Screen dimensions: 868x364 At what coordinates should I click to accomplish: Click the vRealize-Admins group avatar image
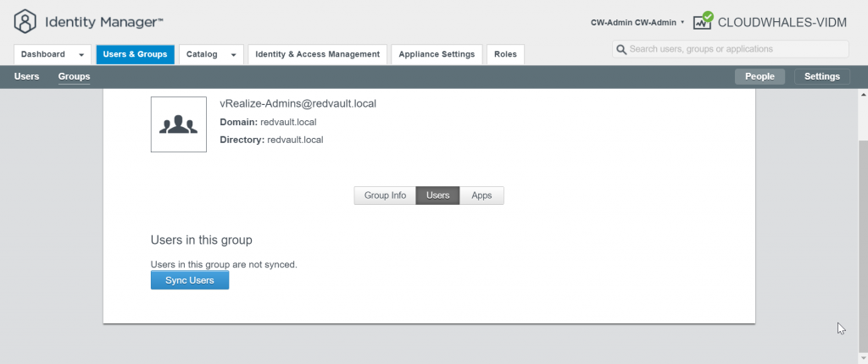click(x=178, y=124)
